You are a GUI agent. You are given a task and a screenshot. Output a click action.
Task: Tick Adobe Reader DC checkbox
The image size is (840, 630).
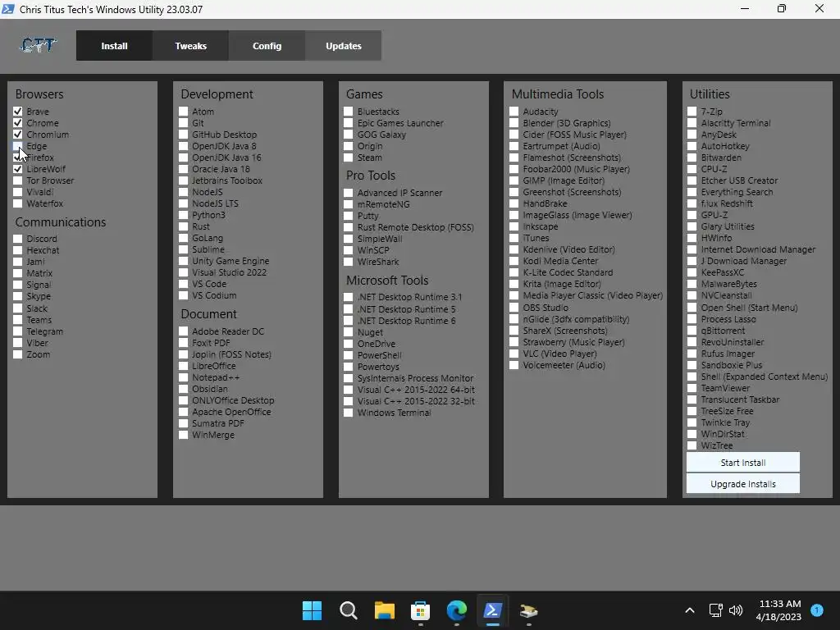click(x=183, y=331)
